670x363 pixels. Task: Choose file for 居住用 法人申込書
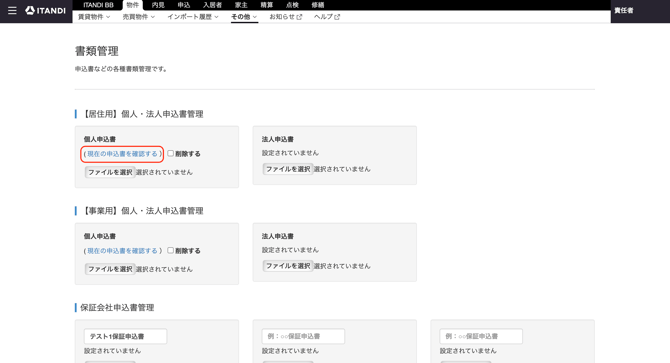(288, 169)
